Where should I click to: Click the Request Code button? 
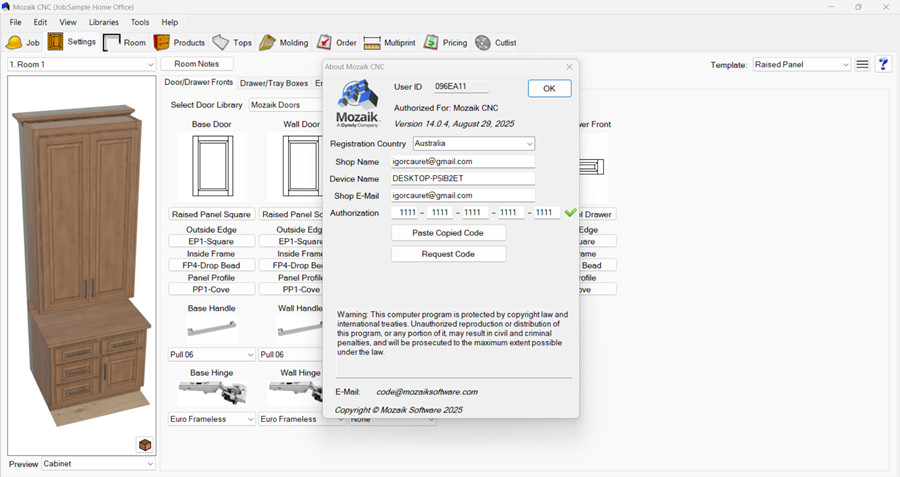[x=448, y=254]
